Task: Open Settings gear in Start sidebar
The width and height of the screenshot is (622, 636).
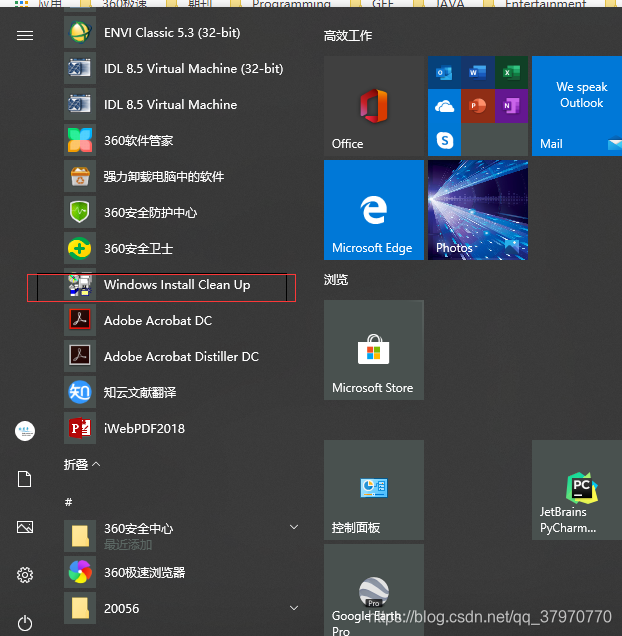Action: 25,575
